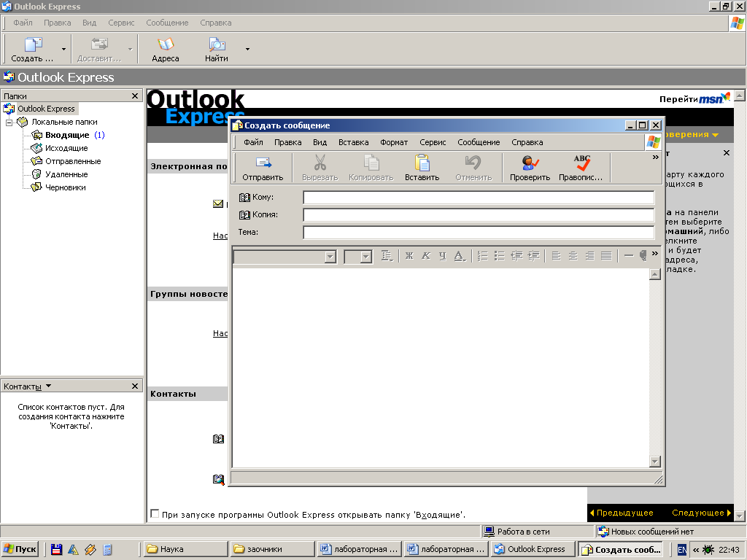This screenshot has height=560, width=747.
Task: Click the Перейти msn link
Action: (x=694, y=98)
